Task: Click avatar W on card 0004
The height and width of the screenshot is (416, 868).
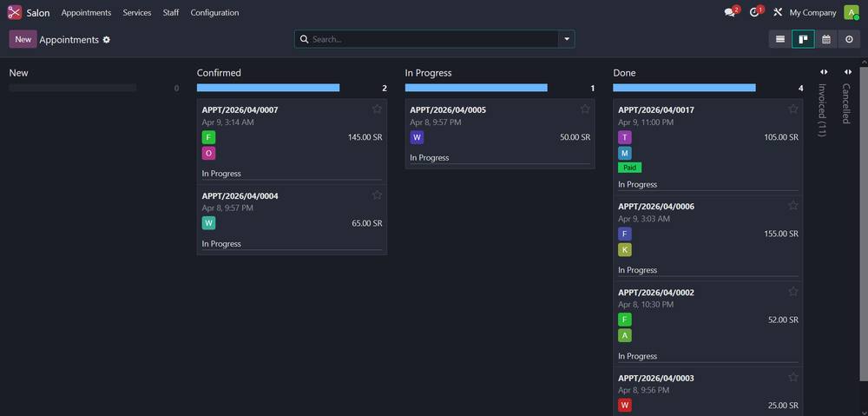Action: [208, 223]
